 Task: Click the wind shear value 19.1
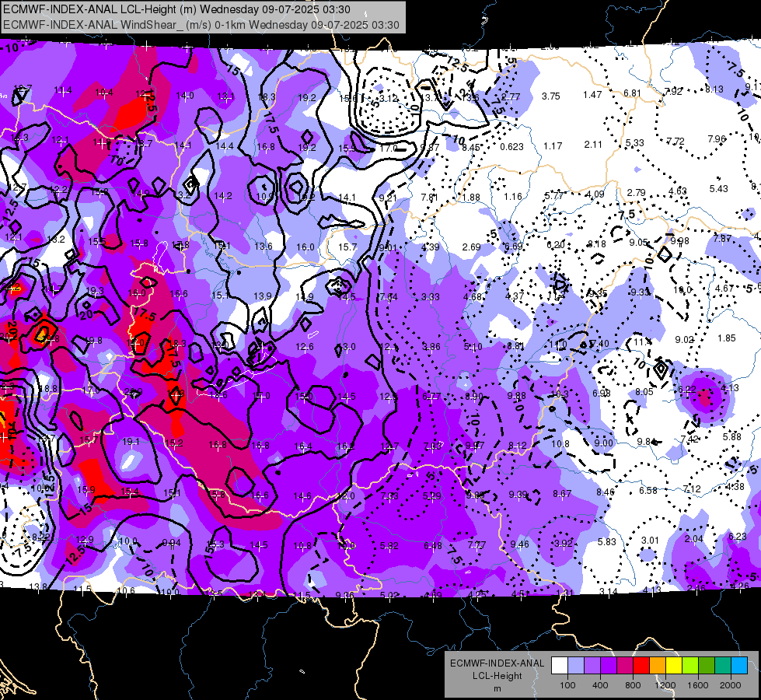click(131, 442)
